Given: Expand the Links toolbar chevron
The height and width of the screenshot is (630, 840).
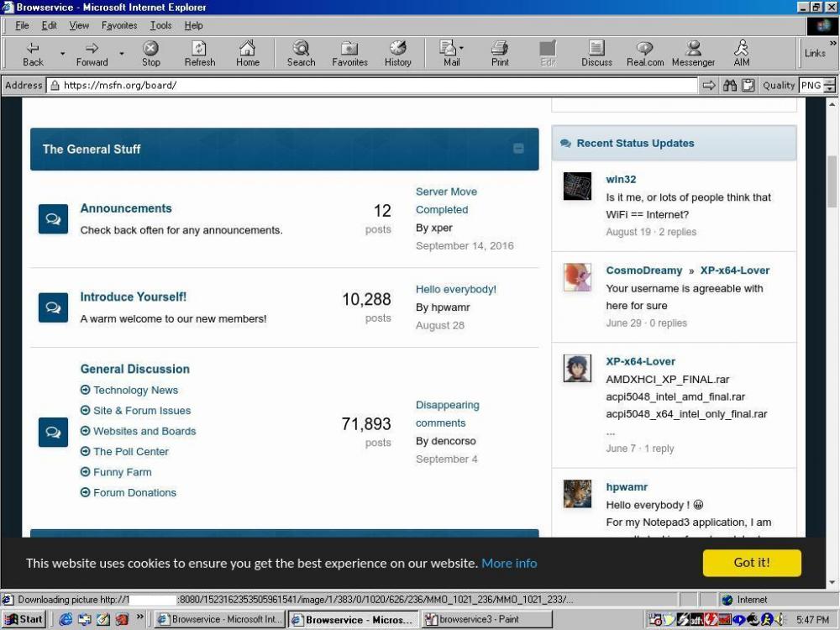Looking at the screenshot, I should (832, 43).
